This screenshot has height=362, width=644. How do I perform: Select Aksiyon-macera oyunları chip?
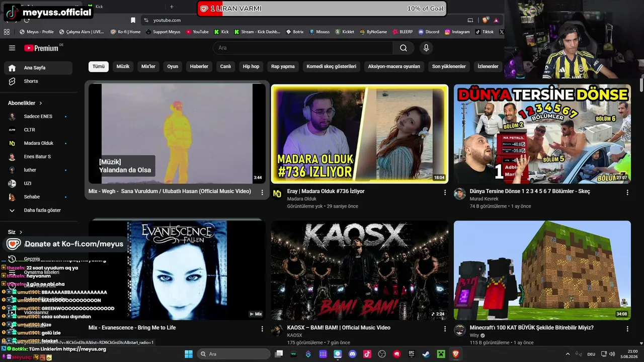pyautogui.click(x=394, y=66)
